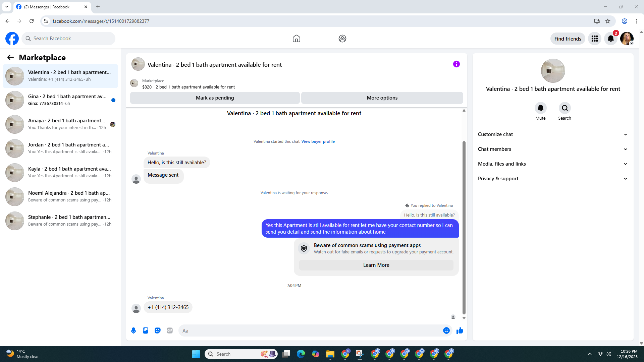Click the chat header listing avatar
Screen dimensions: 644x362
138,64
